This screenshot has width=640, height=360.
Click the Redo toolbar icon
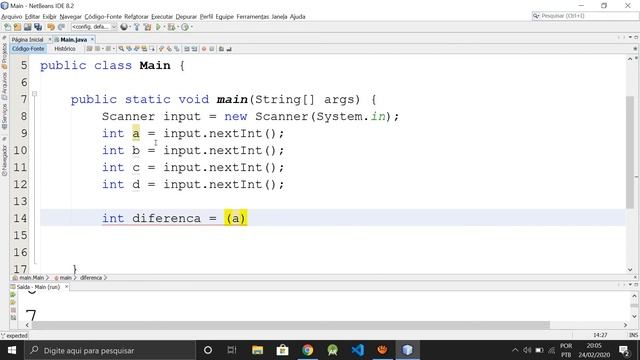click(61, 27)
